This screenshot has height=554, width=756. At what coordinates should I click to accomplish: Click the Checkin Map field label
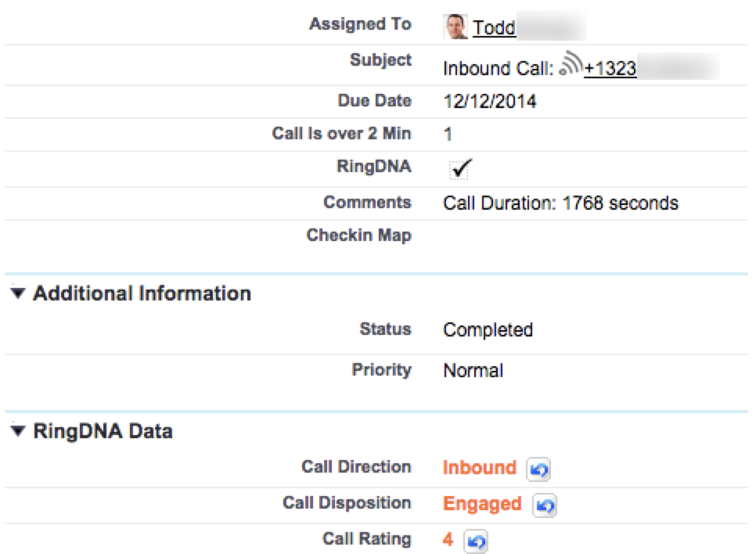(x=359, y=236)
